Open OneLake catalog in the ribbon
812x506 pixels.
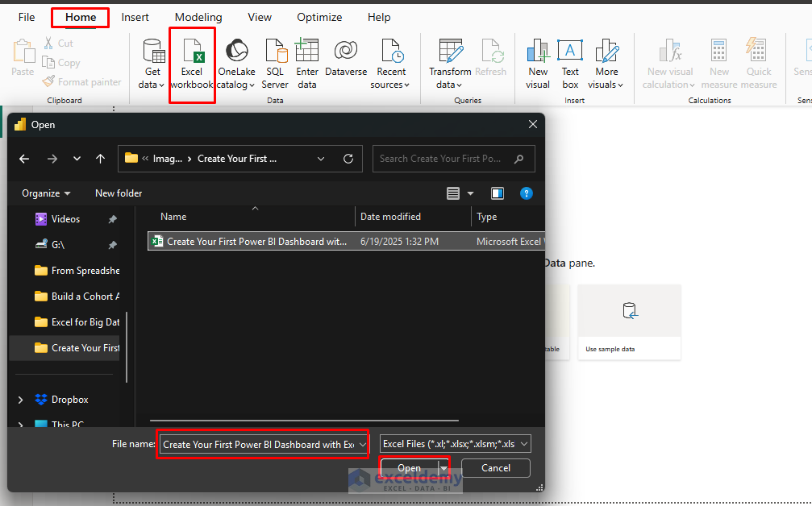tap(236, 64)
